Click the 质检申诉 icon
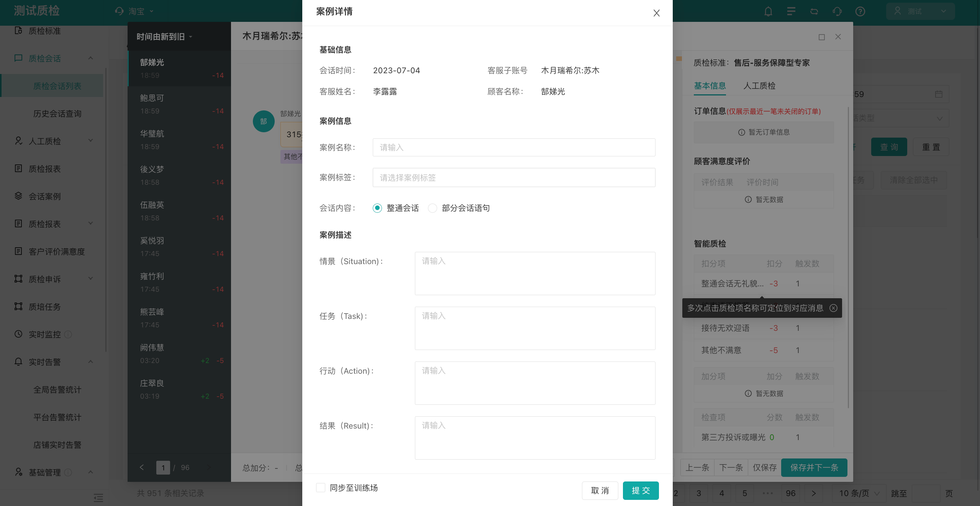 pos(18,279)
